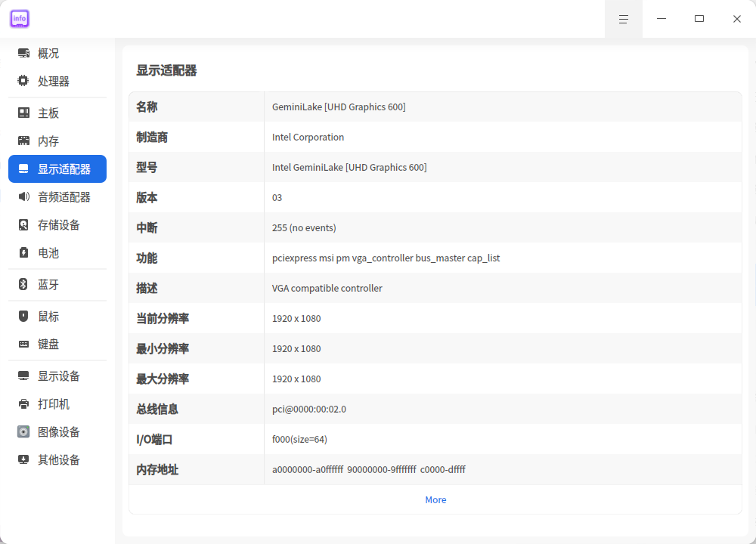The image size is (756, 544).
Task: Click the storage device (存储设备) icon
Action: coord(23,224)
